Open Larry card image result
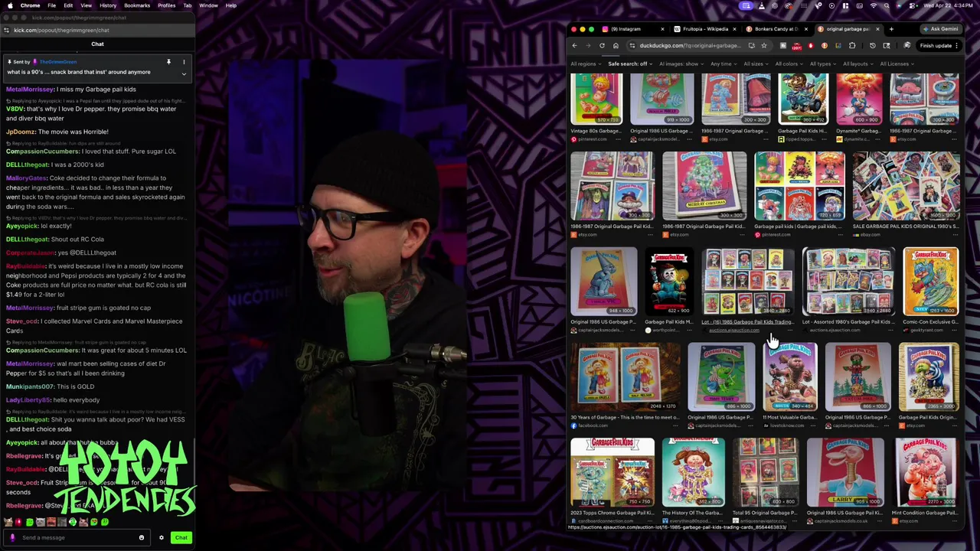This screenshot has height=551, width=980. (844, 472)
